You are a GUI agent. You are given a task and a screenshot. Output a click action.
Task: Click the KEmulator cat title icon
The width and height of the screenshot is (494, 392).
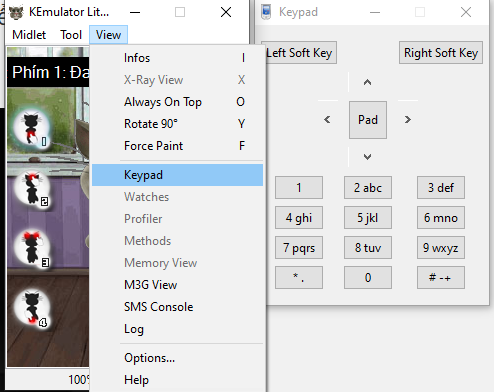point(16,12)
